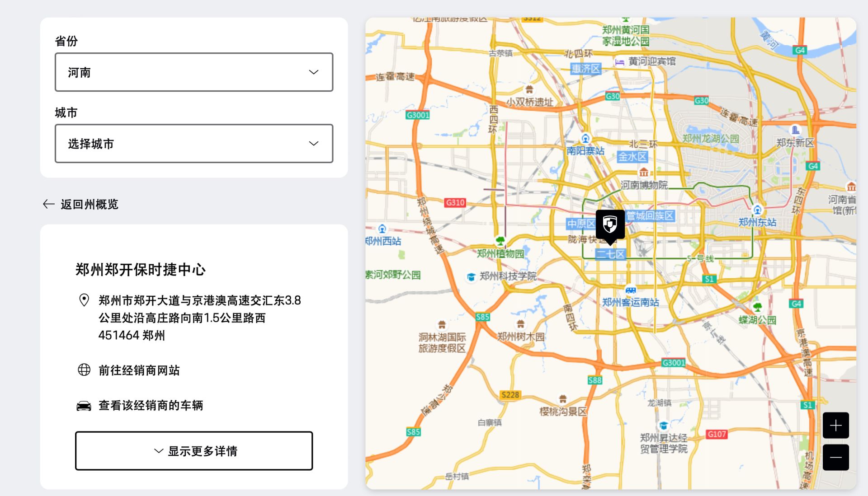The image size is (868, 496).
Task: Click the dealer address text
Action: point(199,318)
